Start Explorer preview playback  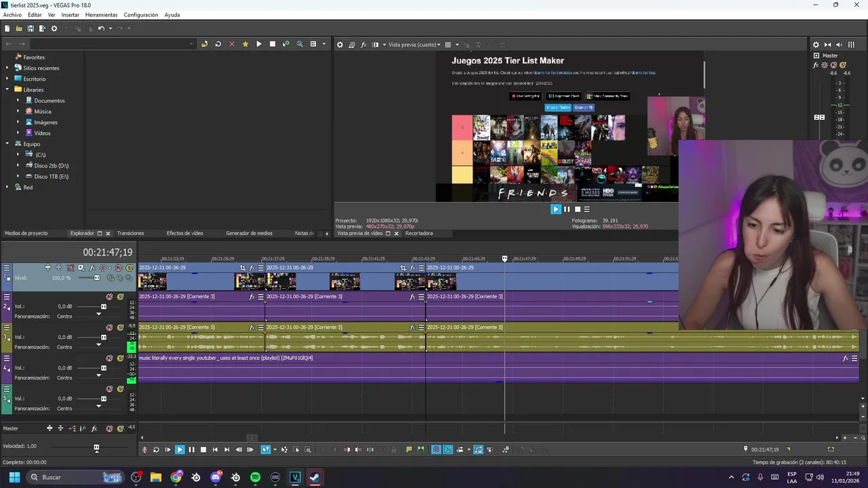259,44
